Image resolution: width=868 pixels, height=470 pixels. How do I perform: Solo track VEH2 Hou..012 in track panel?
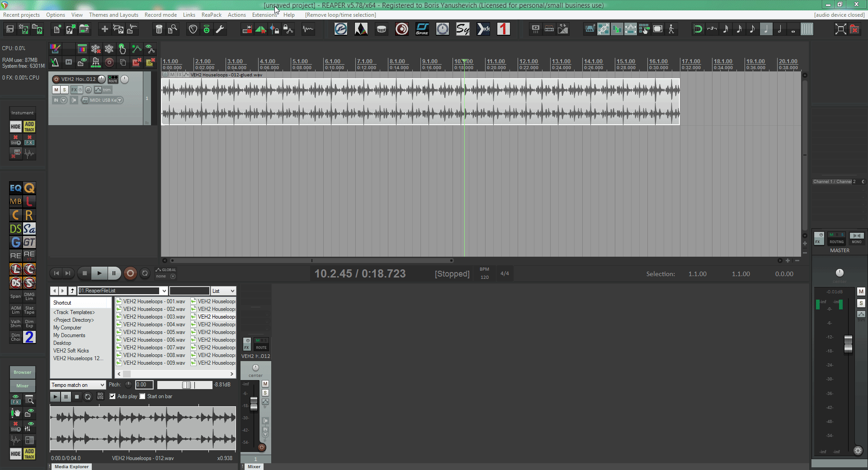pyautogui.click(x=64, y=90)
